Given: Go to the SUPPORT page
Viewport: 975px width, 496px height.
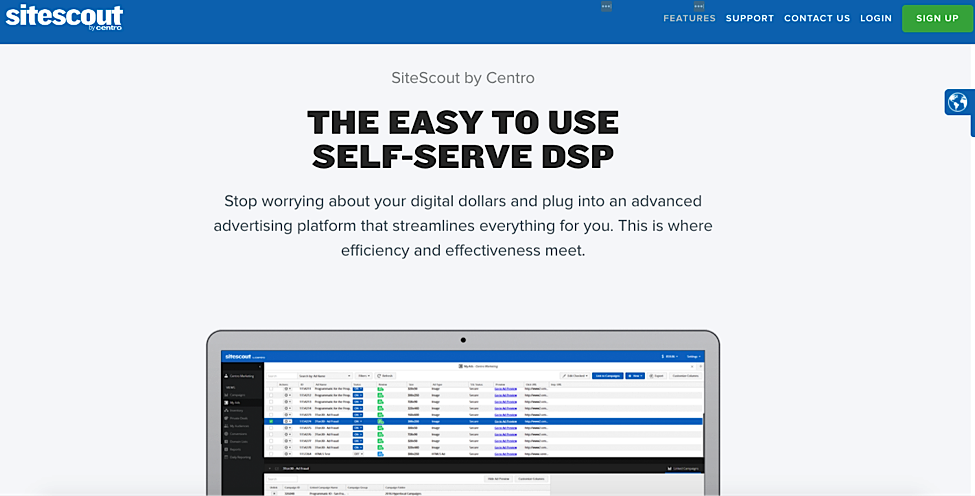Looking at the screenshot, I should click(749, 18).
